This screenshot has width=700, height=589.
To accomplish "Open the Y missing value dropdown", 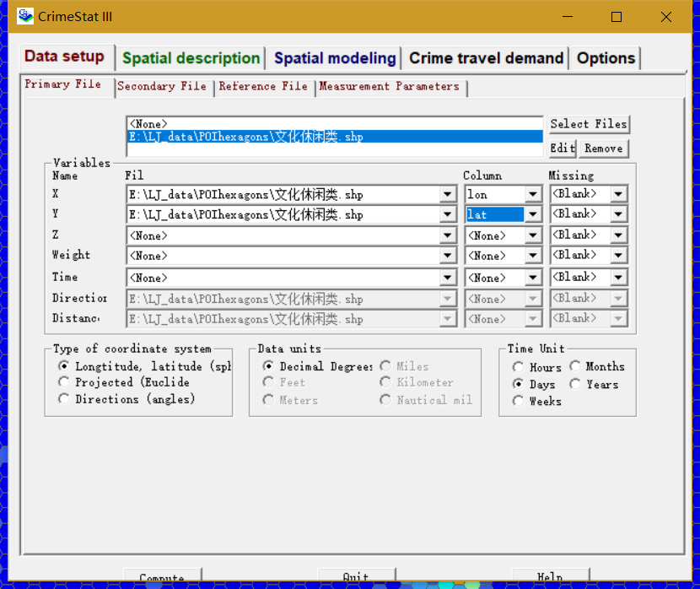I will [x=618, y=214].
